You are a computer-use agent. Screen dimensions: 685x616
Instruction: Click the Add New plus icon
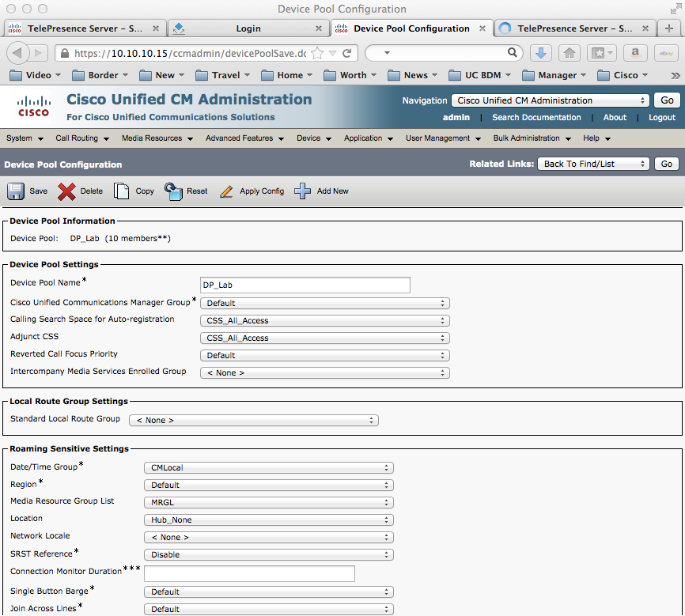click(302, 191)
